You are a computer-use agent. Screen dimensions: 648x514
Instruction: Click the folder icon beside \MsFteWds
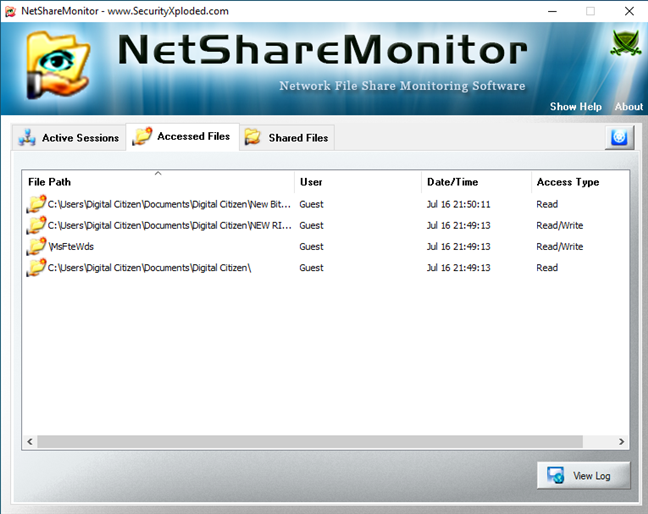36,246
